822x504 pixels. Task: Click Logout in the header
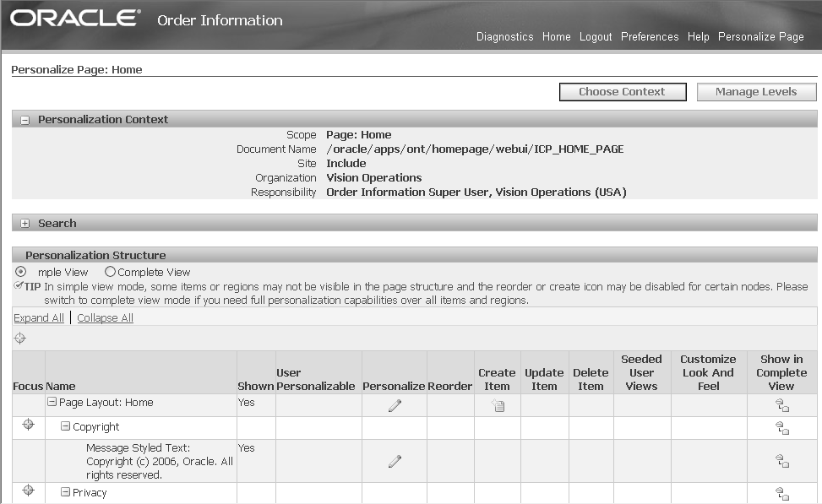(x=596, y=36)
